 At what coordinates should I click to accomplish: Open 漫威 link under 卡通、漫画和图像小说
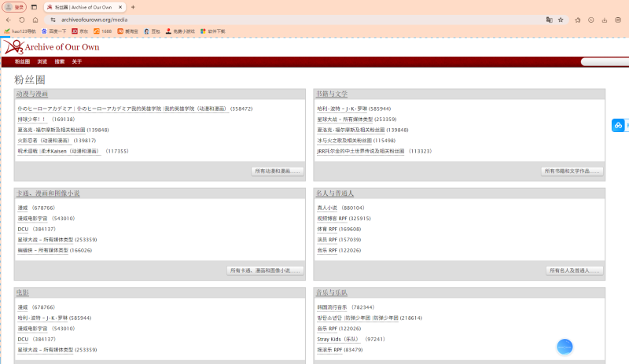(x=23, y=208)
